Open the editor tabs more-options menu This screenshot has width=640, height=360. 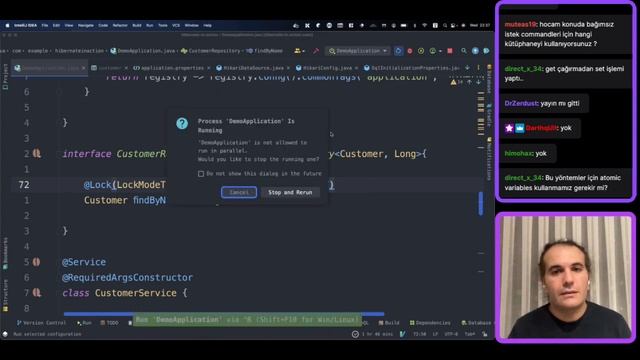click(x=478, y=68)
